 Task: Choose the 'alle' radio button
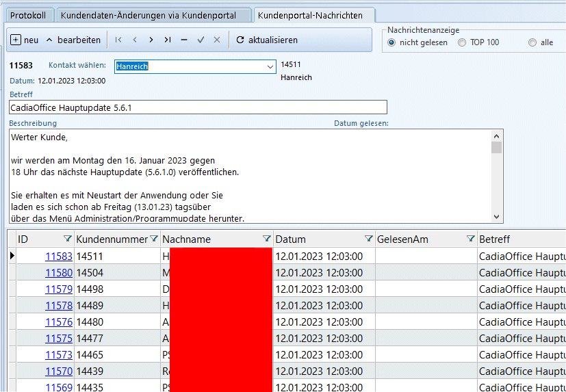(x=532, y=42)
